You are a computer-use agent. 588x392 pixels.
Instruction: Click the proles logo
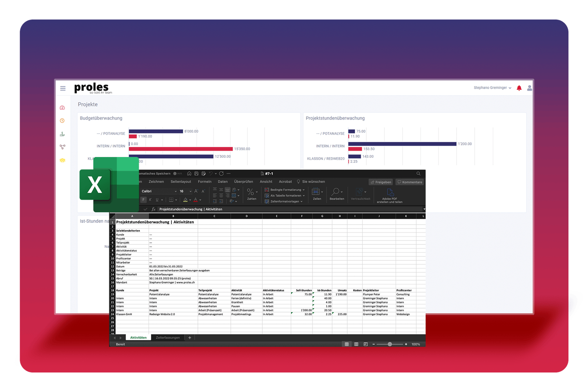93,88
